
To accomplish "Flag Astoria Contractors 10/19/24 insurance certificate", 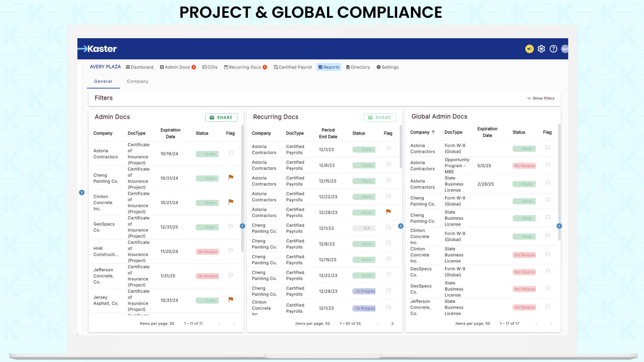I will pyautogui.click(x=231, y=153).
